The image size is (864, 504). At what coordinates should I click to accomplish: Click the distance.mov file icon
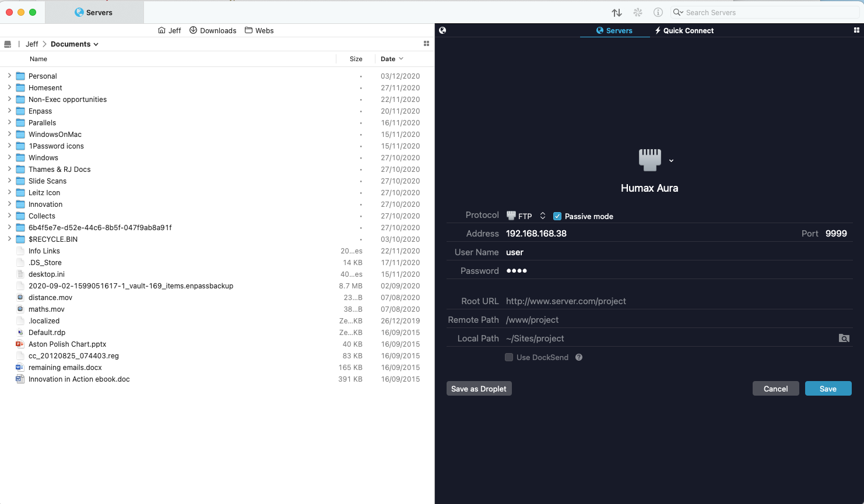(x=20, y=297)
